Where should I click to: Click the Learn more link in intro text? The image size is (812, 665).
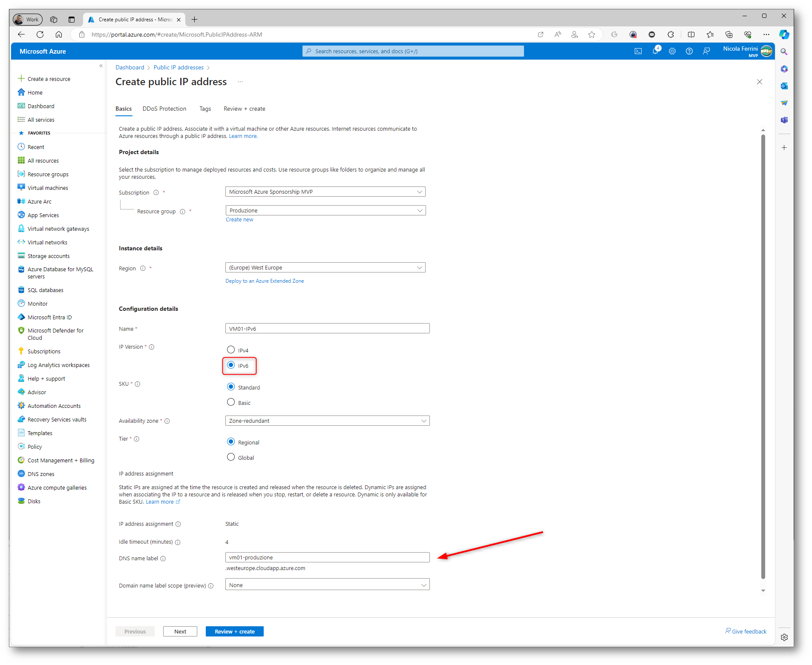[243, 136]
